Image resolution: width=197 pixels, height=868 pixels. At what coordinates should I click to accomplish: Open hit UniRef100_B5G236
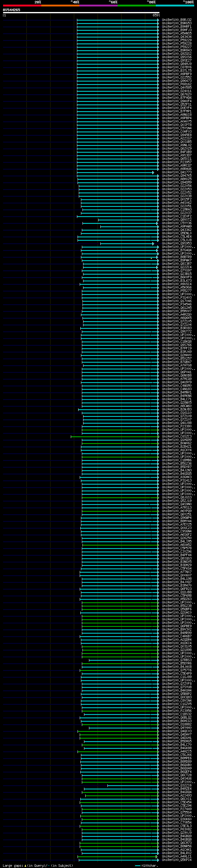point(177,464)
